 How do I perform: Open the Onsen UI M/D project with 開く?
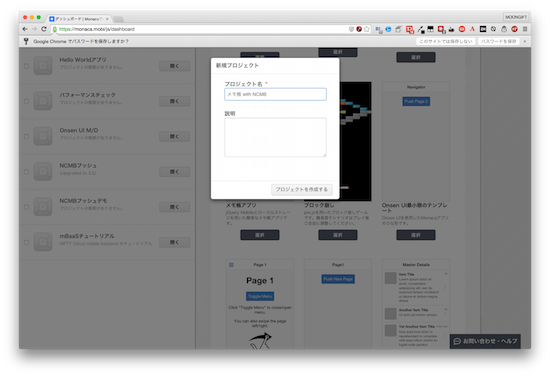(174, 136)
